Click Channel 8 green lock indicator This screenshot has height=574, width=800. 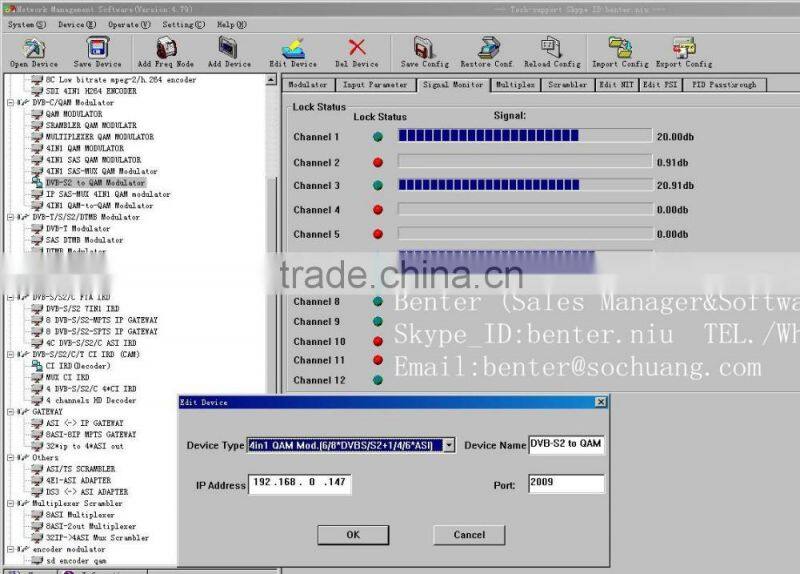click(378, 302)
